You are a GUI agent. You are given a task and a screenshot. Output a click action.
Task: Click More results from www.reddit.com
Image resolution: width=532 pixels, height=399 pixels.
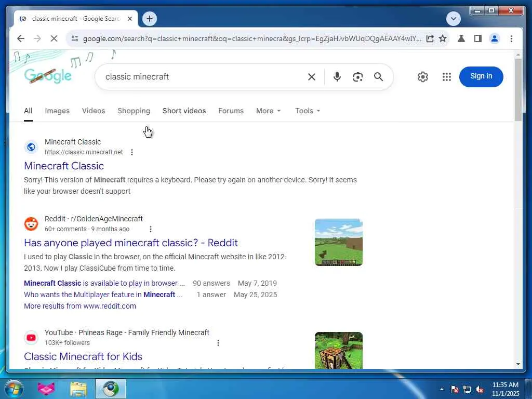79,306
